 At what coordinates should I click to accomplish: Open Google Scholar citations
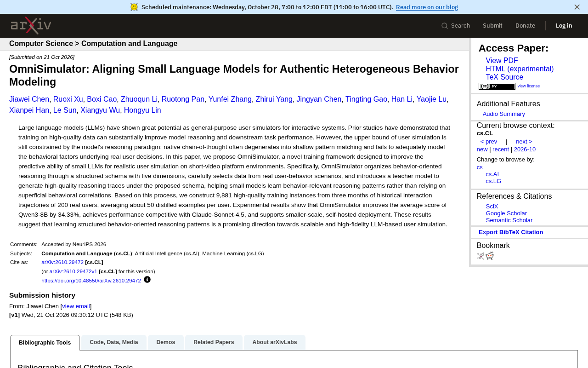(x=506, y=213)
